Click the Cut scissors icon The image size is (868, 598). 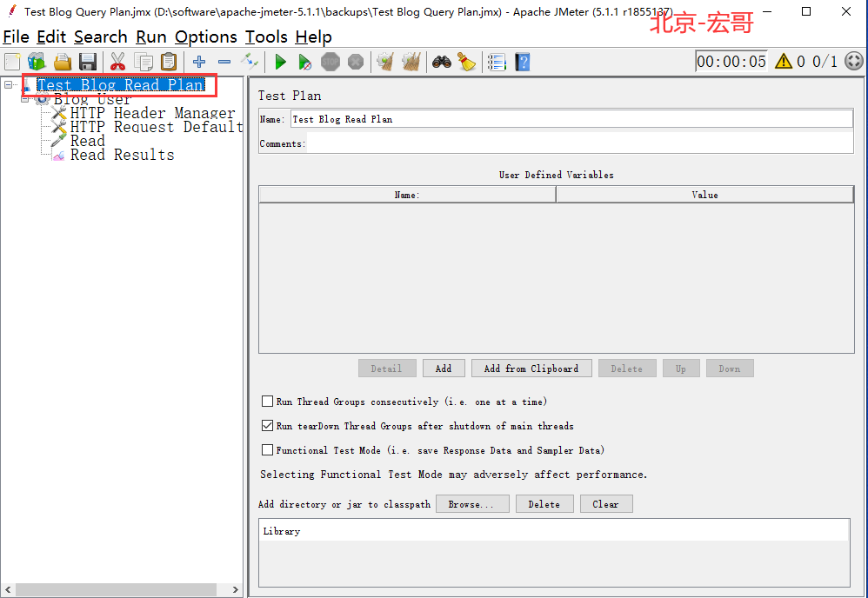117,62
